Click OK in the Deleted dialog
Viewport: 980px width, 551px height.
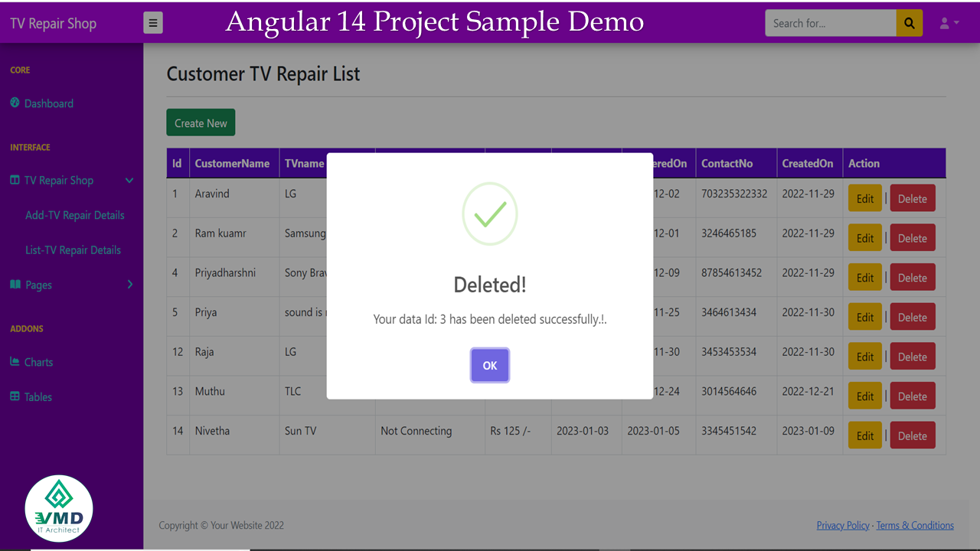[x=490, y=365]
